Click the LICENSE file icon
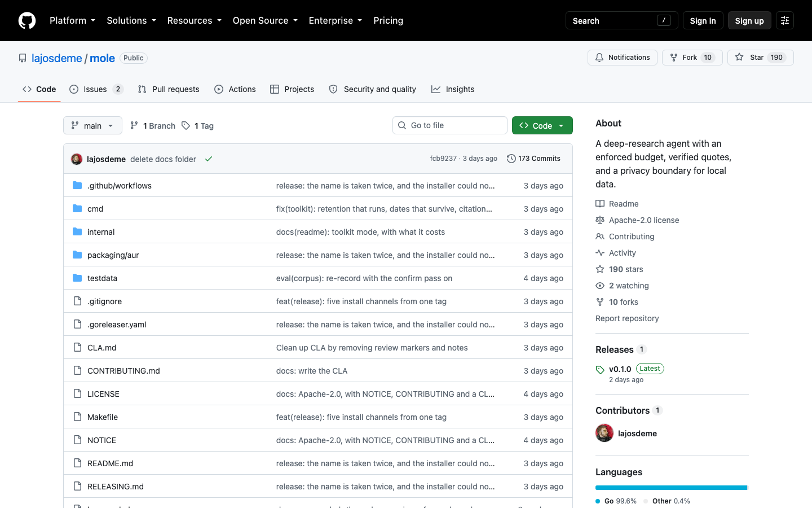Viewport: 812px width, 508px height. [77, 394]
